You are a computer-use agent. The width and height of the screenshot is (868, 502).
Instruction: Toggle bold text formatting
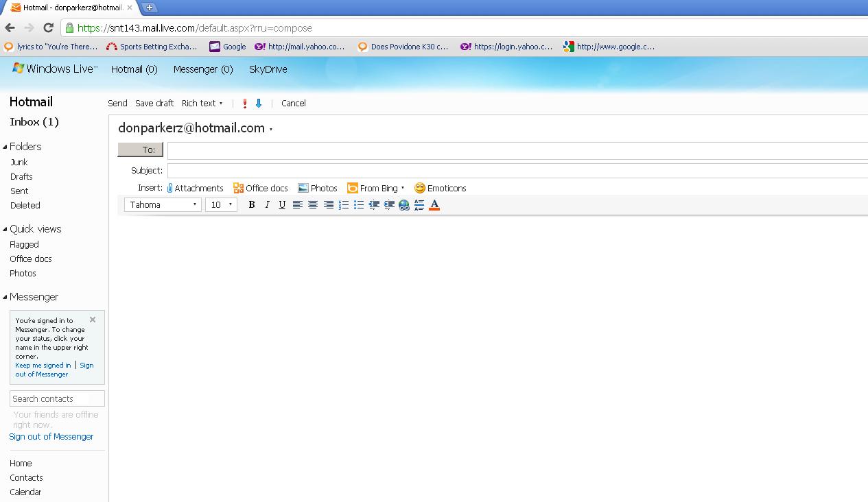252,205
